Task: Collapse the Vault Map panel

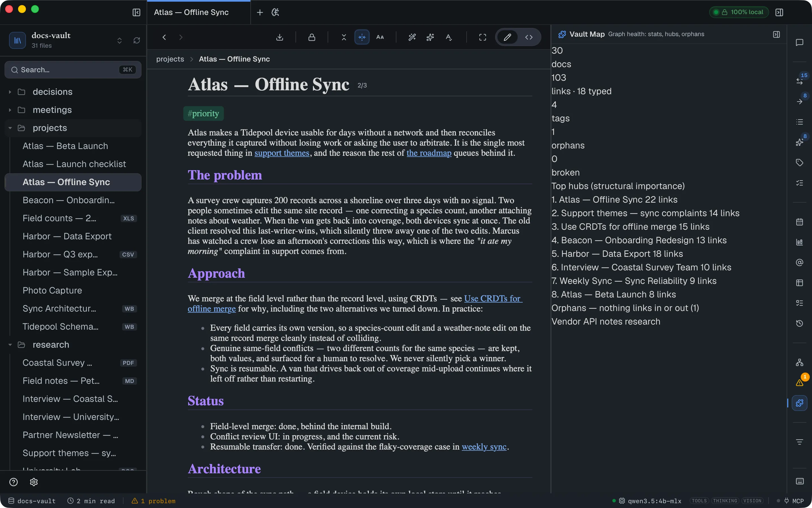Action: (776, 34)
